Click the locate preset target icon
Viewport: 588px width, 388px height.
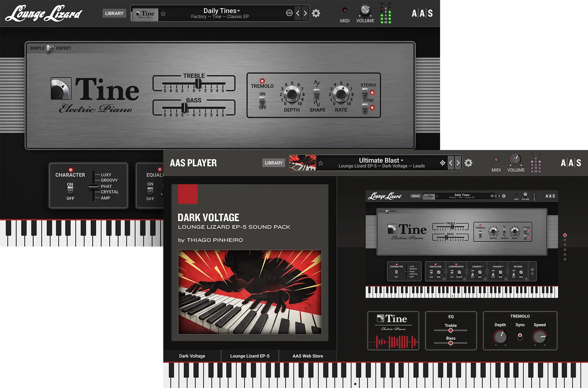442,163
